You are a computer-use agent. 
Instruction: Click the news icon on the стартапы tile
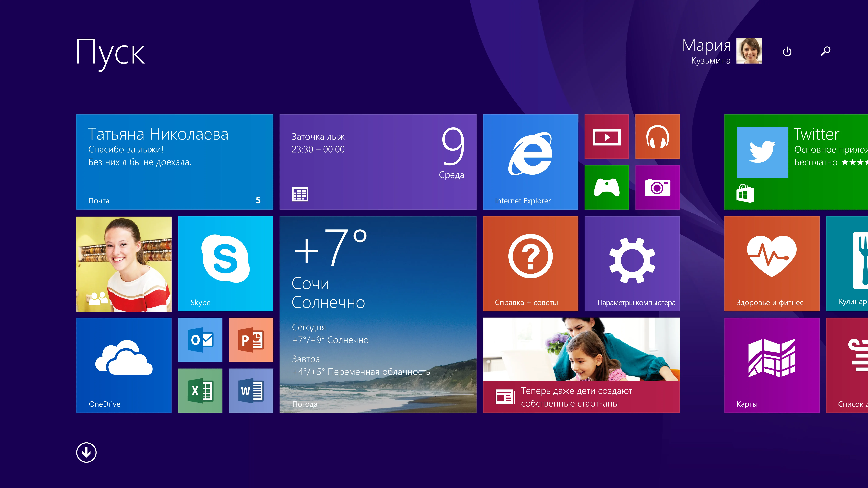point(505,396)
